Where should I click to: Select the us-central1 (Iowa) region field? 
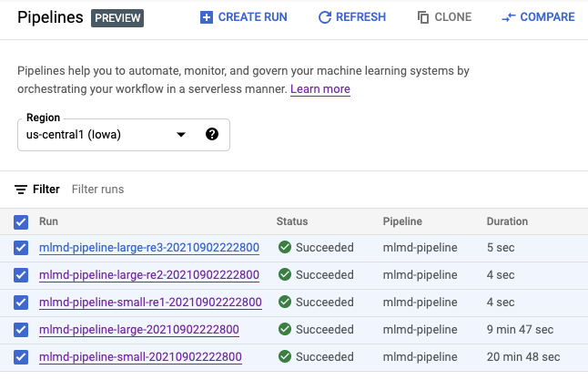pos(124,135)
